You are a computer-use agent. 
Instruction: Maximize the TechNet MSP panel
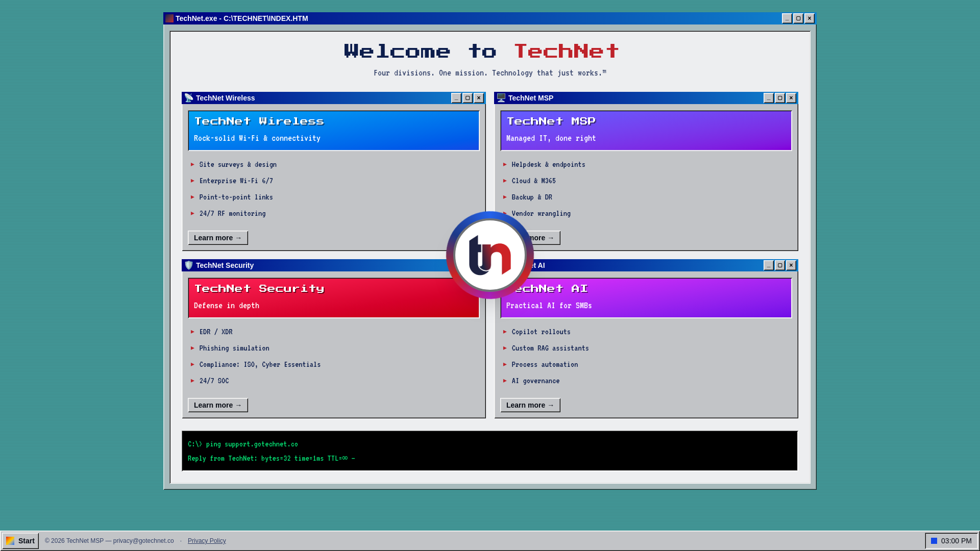tap(780, 98)
